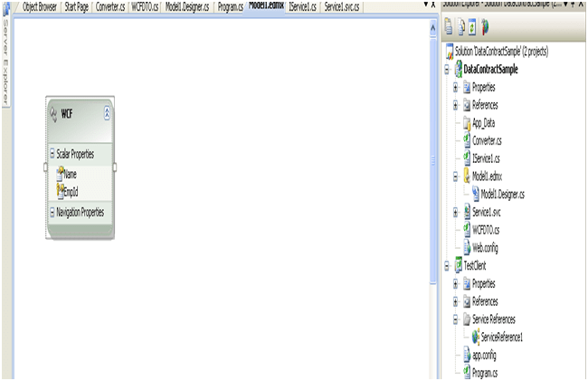Select Model1.Designer.cs file in tree
Screen dimensions: 588x381
pos(504,194)
